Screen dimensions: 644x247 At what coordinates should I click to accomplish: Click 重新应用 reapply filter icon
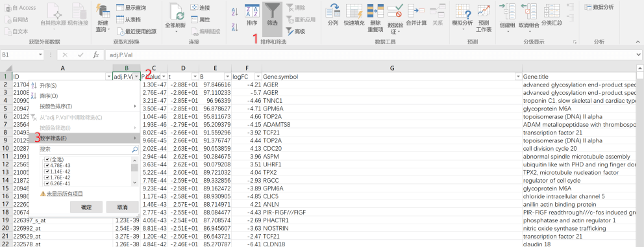(290, 19)
